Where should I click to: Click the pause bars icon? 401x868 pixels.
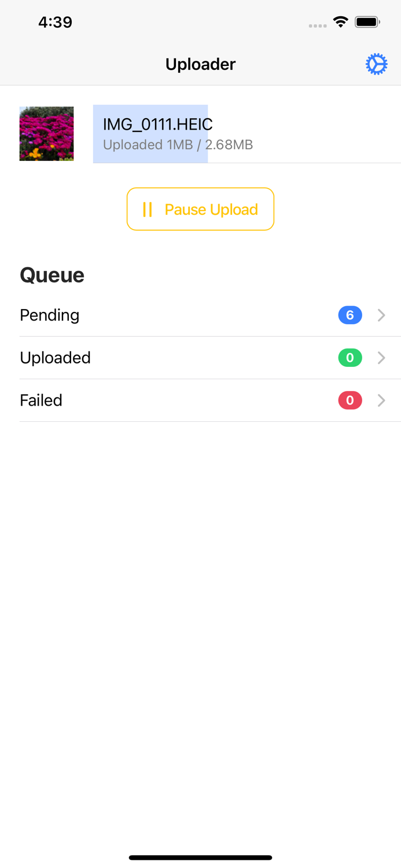[148, 209]
